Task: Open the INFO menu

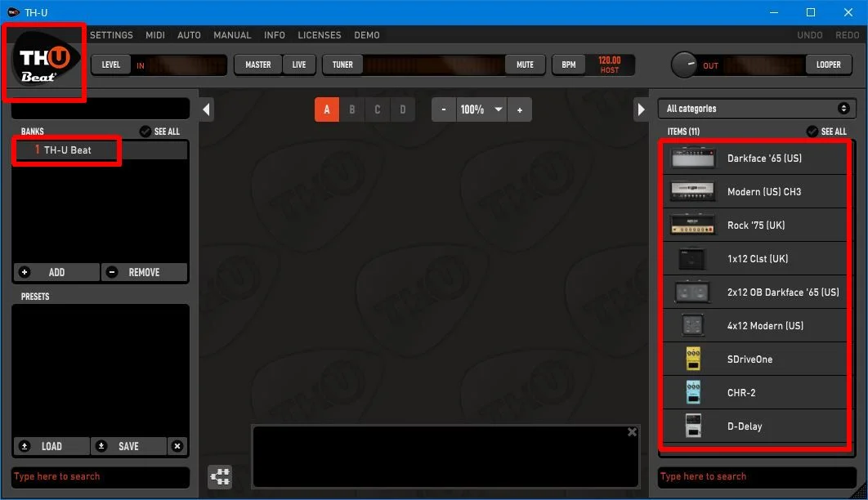Action: click(274, 35)
